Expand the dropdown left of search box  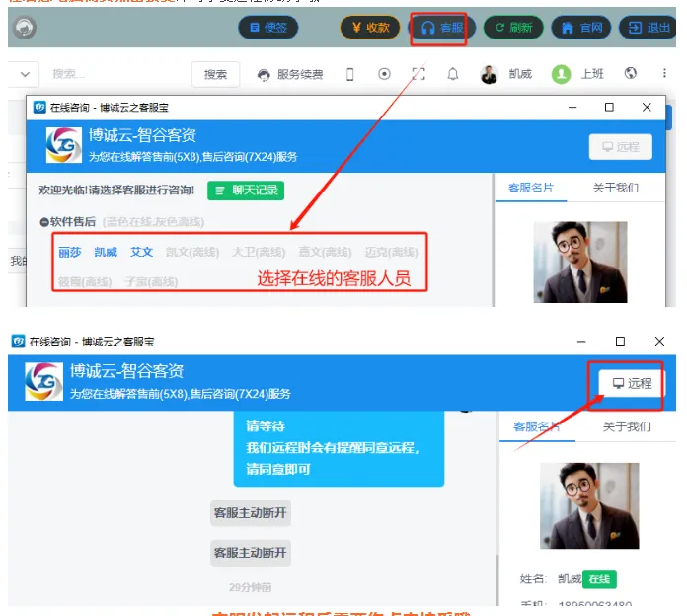pyautogui.click(x=24, y=74)
